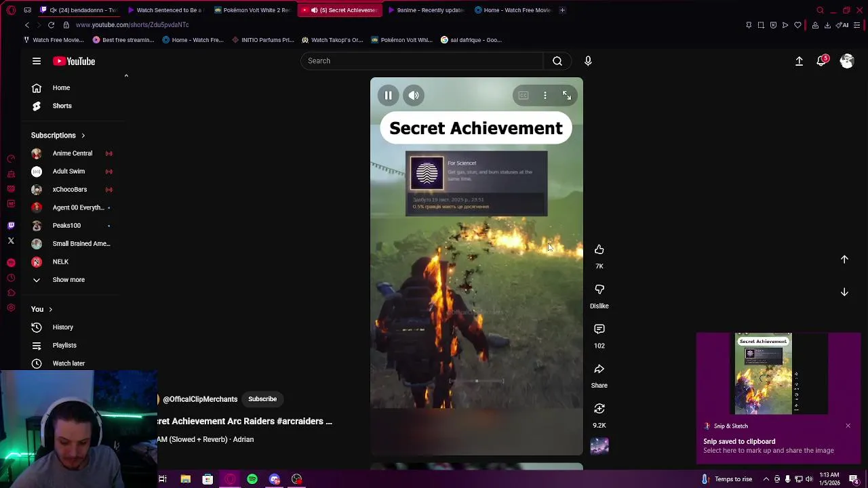Image resolution: width=868 pixels, height=488 pixels.
Task: Open YouTube notifications bell
Action: (822, 61)
